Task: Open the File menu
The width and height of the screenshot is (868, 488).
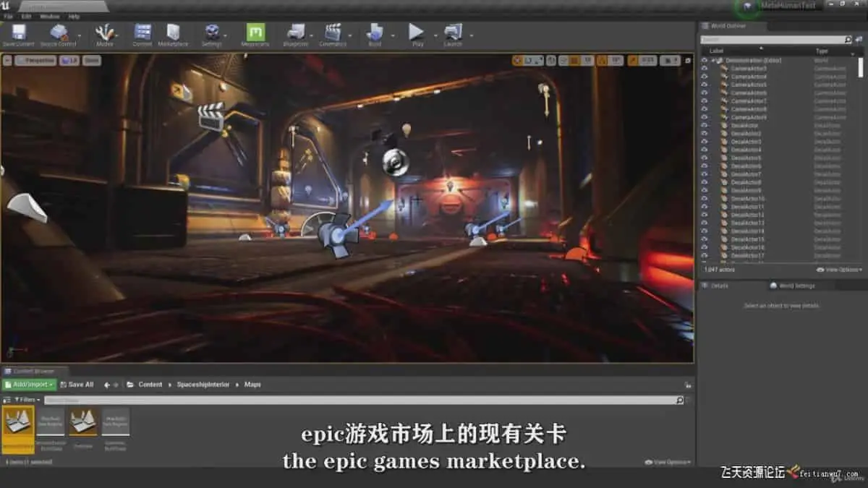Action: point(9,16)
